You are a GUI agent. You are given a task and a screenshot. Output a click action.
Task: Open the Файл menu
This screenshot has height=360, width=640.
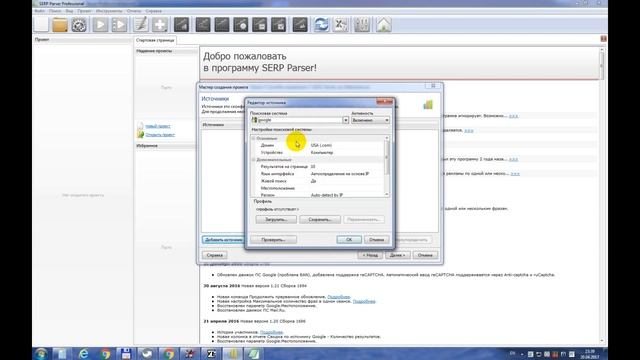(x=40, y=11)
